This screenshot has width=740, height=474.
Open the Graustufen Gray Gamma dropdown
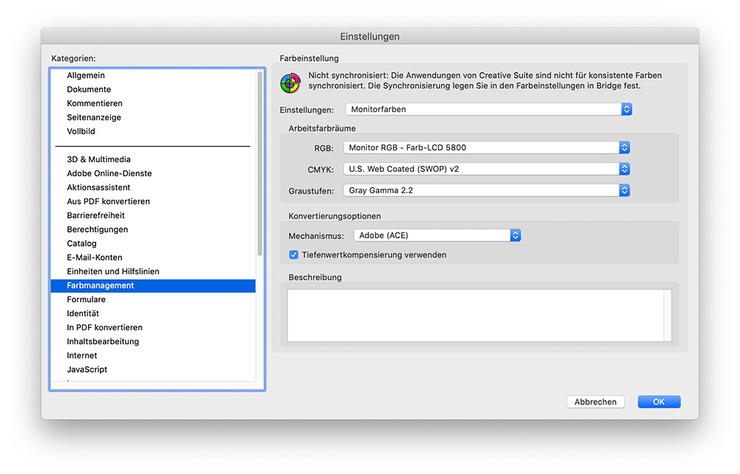tap(487, 191)
